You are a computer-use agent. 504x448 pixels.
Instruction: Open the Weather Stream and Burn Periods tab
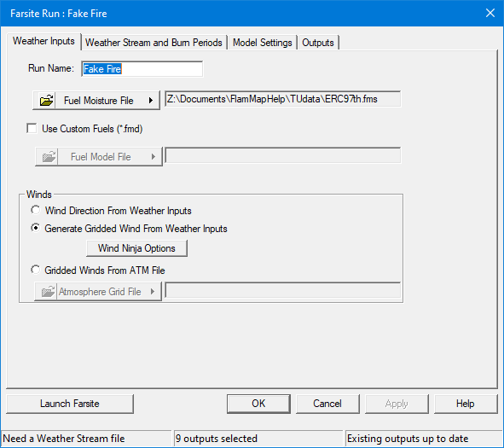pyautogui.click(x=154, y=43)
